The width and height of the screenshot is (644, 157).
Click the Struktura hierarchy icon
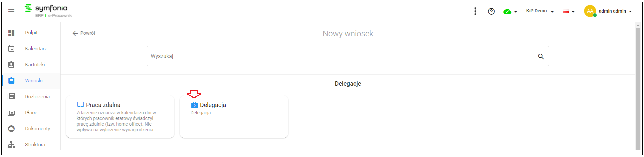11,145
